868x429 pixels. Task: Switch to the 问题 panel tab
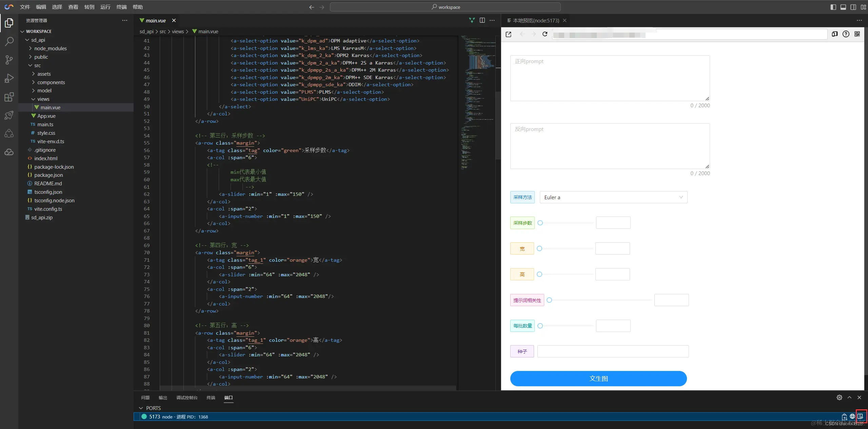[x=145, y=397]
